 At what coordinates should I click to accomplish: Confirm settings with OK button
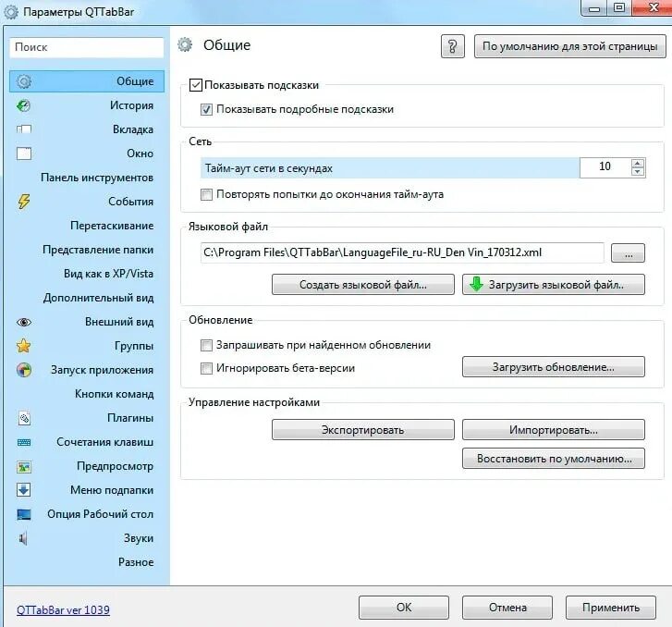pos(404,608)
